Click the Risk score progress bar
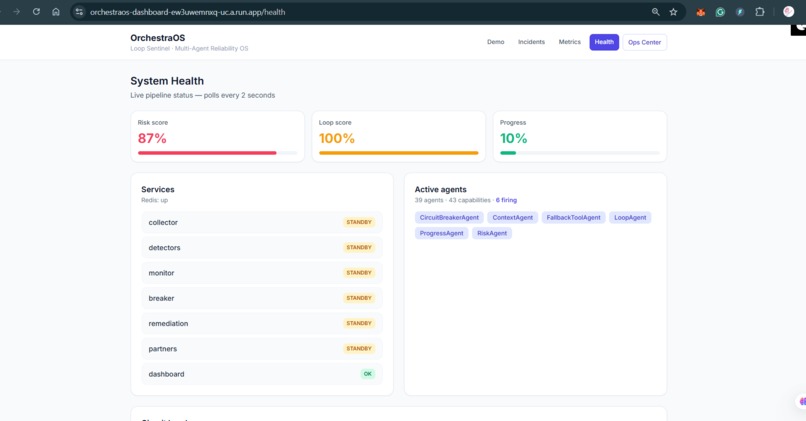Image resolution: width=806 pixels, height=421 pixels. point(217,153)
